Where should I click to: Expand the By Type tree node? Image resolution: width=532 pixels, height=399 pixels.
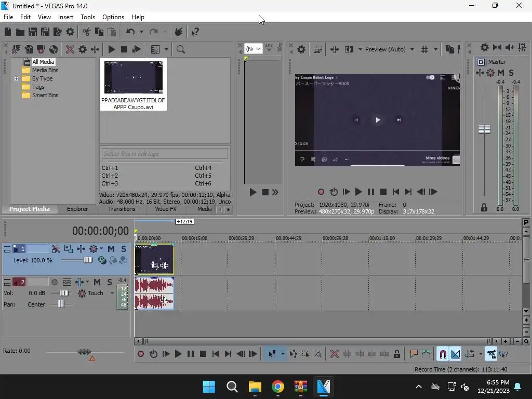(x=16, y=79)
